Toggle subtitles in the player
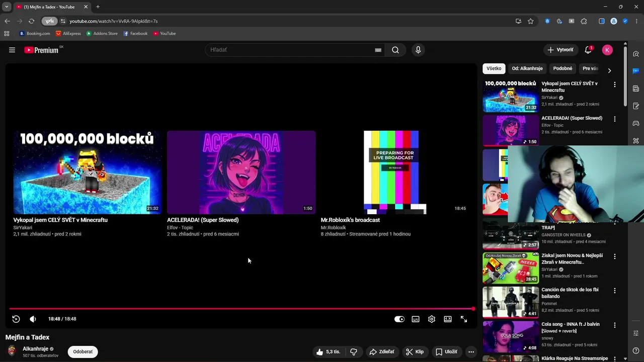The width and height of the screenshot is (644, 362). pyautogui.click(x=416, y=319)
